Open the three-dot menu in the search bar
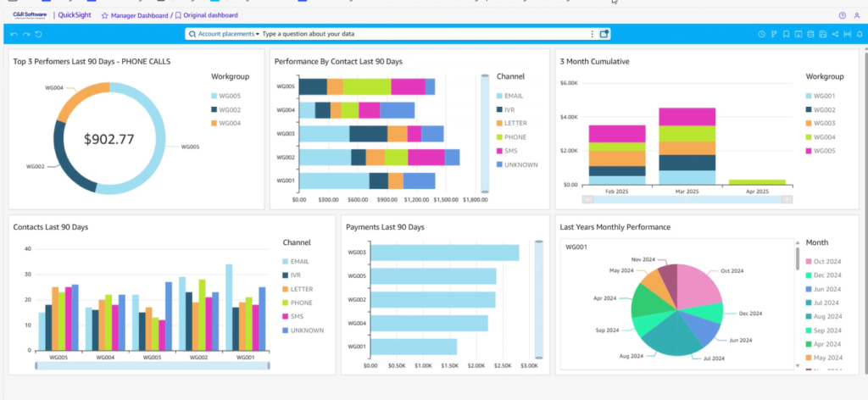Viewport: 868px width, 400px height. click(x=592, y=34)
